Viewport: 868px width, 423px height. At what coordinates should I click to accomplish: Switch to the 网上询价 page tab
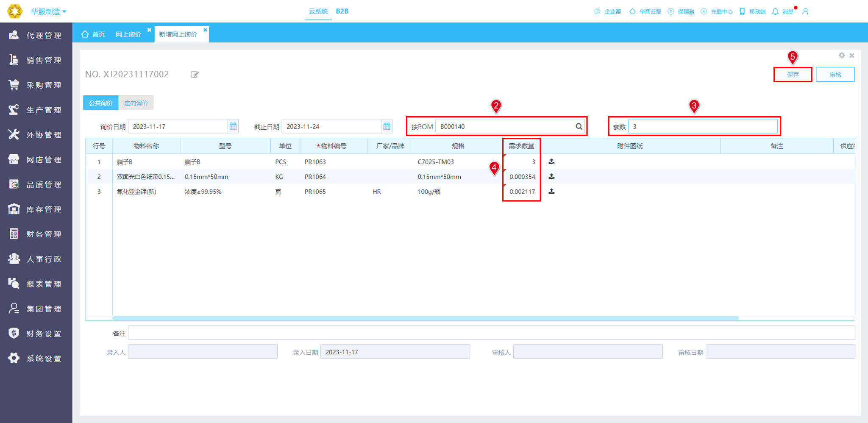click(128, 34)
